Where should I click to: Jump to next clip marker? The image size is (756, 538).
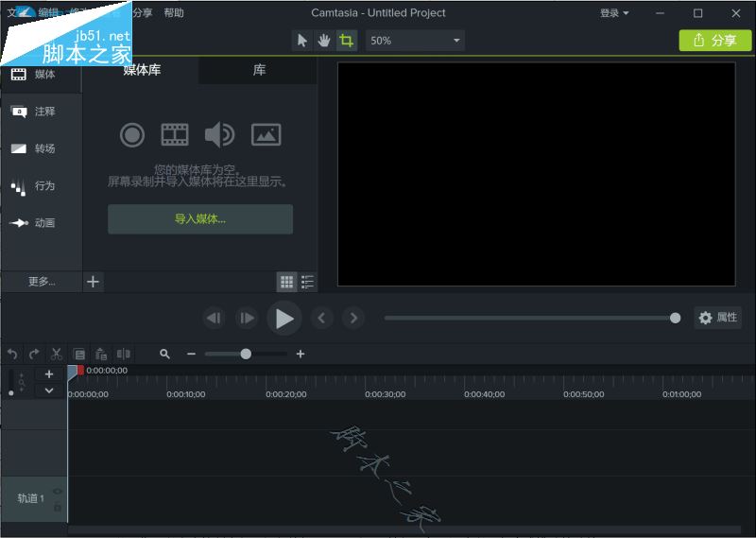pos(353,318)
